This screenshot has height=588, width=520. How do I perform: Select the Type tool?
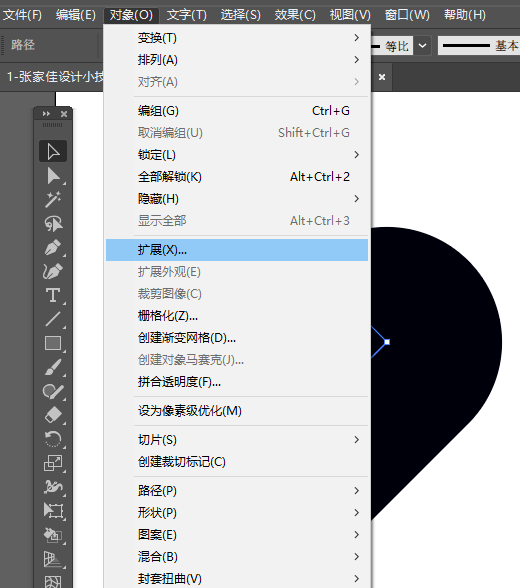(x=53, y=296)
